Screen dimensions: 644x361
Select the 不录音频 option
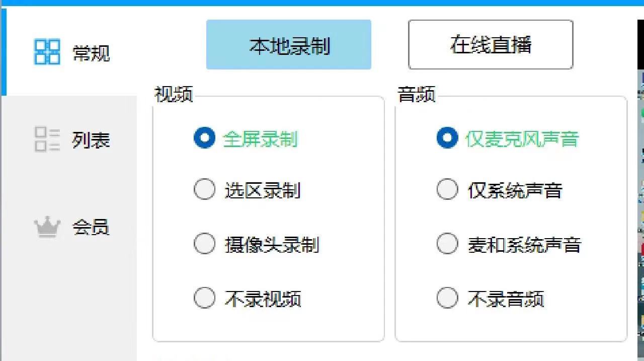pyautogui.click(x=447, y=298)
